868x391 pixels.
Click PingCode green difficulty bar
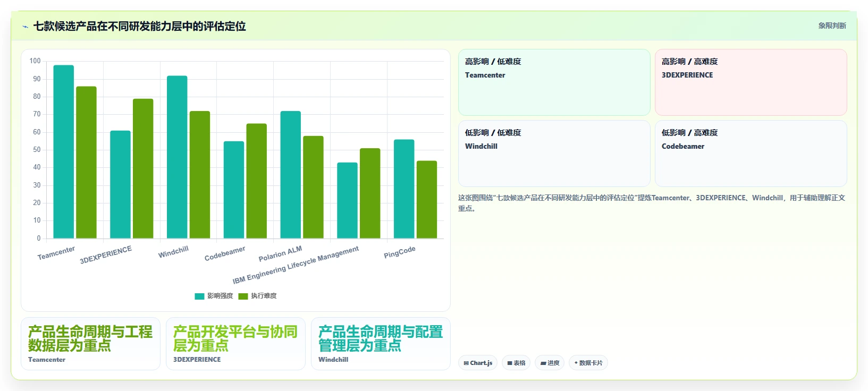(x=427, y=200)
